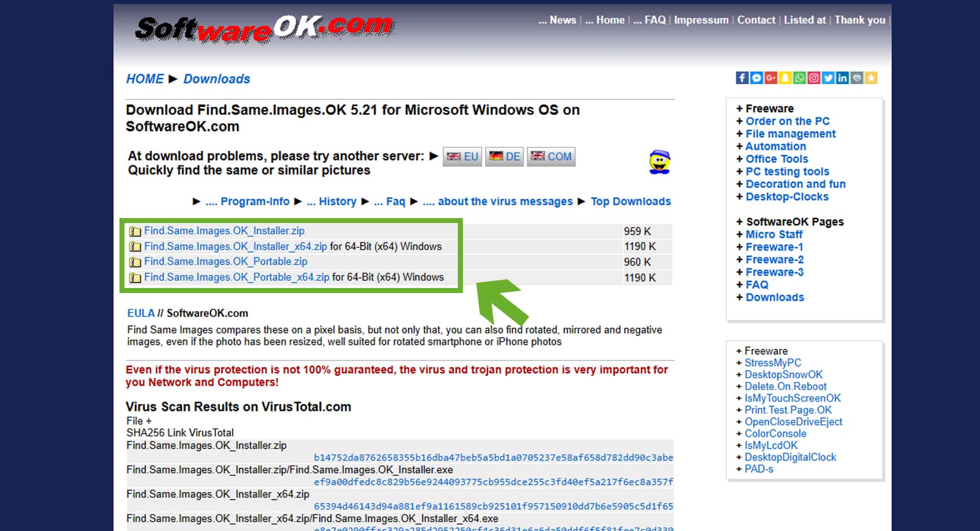
Task: Share via Messenger icon
Action: (756, 78)
